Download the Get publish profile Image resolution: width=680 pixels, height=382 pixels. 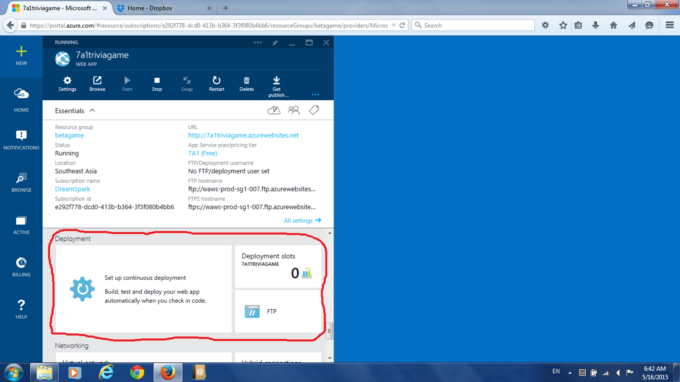[277, 86]
